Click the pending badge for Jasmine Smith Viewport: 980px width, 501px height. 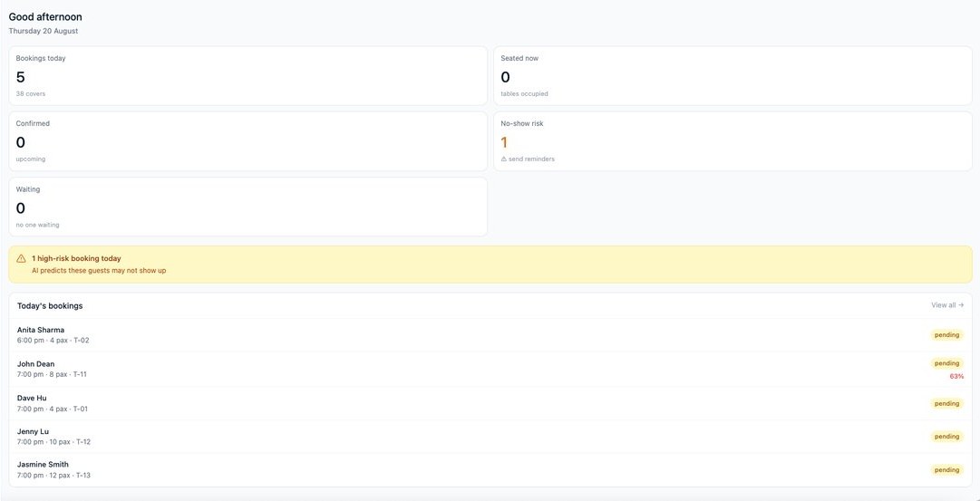pos(946,470)
